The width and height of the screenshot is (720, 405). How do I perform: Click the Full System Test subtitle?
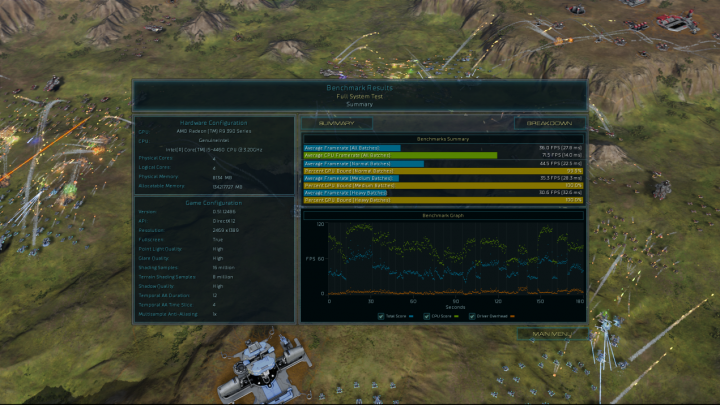tap(360, 96)
